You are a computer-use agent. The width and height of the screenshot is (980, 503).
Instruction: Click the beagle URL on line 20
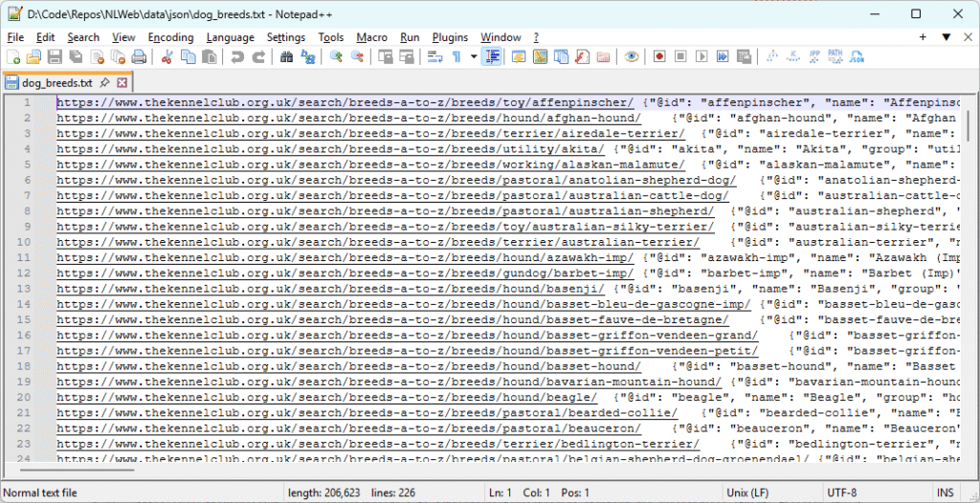327,397
